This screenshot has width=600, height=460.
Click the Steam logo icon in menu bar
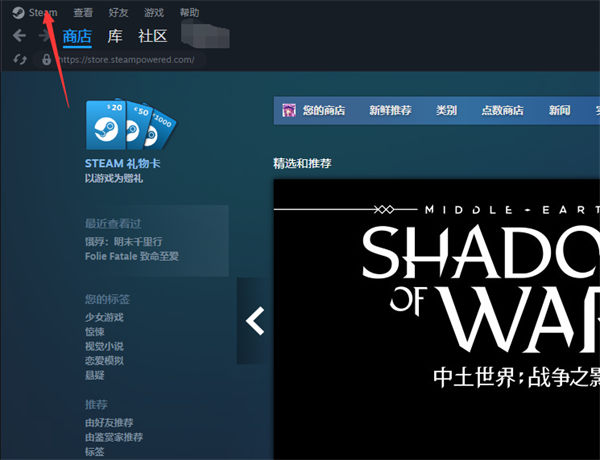[18, 13]
